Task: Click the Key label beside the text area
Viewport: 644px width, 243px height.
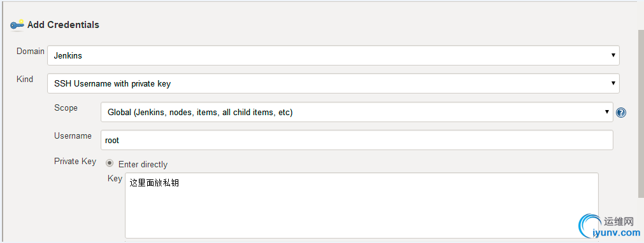Action: [115, 179]
